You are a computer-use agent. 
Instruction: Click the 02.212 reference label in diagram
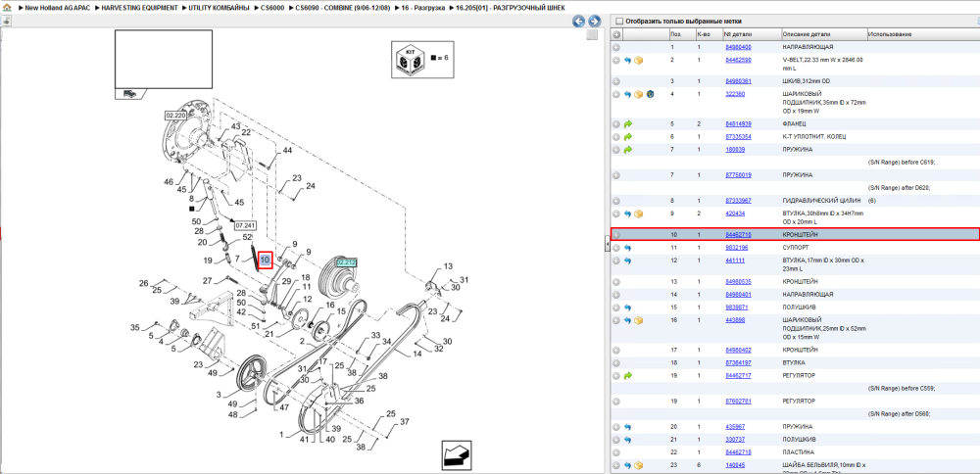(x=346, y=263)
